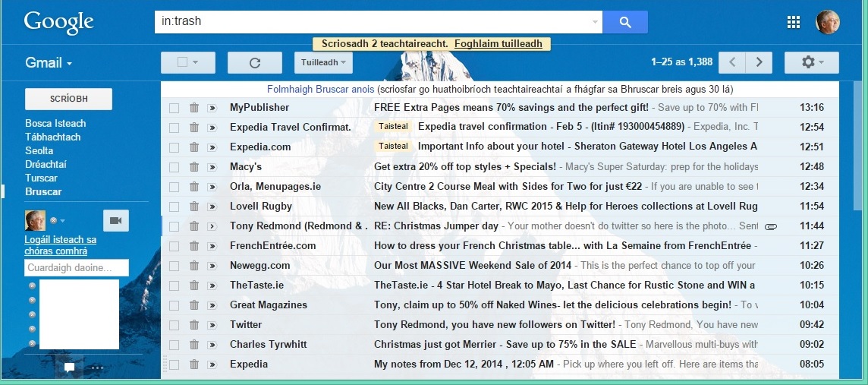
Task: Click the attachment paperclip on Tony Redmond email
Action: pyautogui.click(x=771, y=226)
